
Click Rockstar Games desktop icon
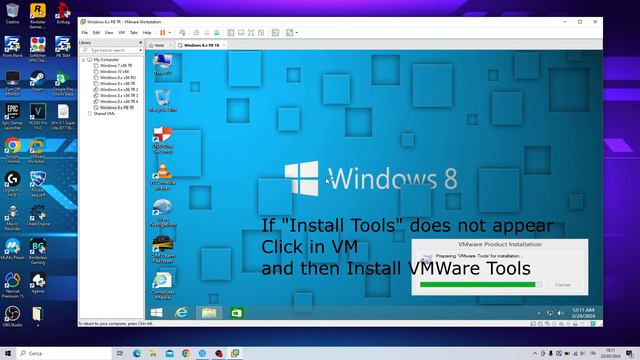pos(38,16)
